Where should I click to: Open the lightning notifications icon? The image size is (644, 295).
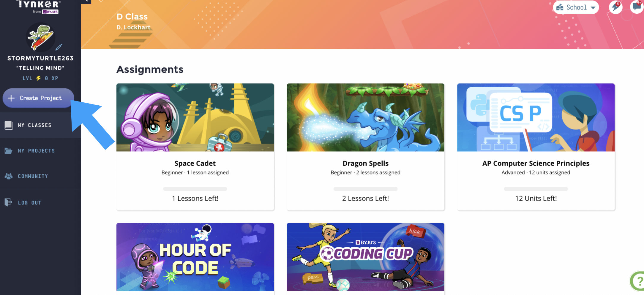tap(615, 7)
